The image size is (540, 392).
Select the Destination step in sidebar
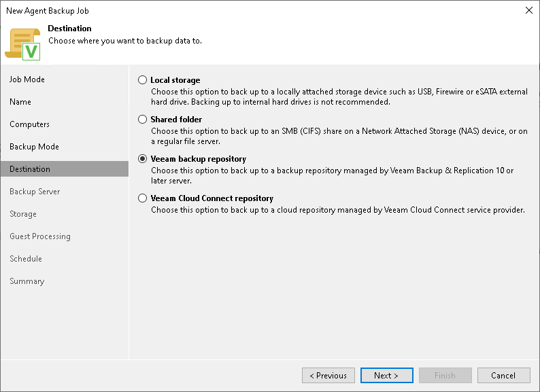point(30,169)
